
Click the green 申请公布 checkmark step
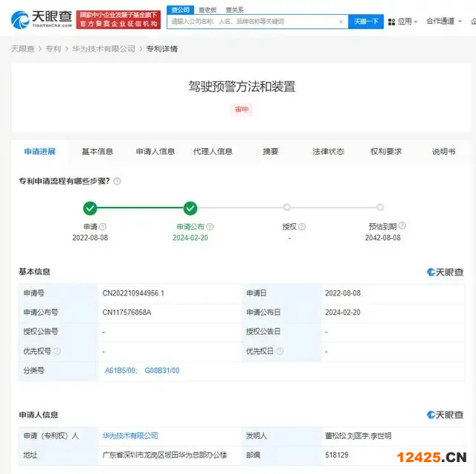190,208
